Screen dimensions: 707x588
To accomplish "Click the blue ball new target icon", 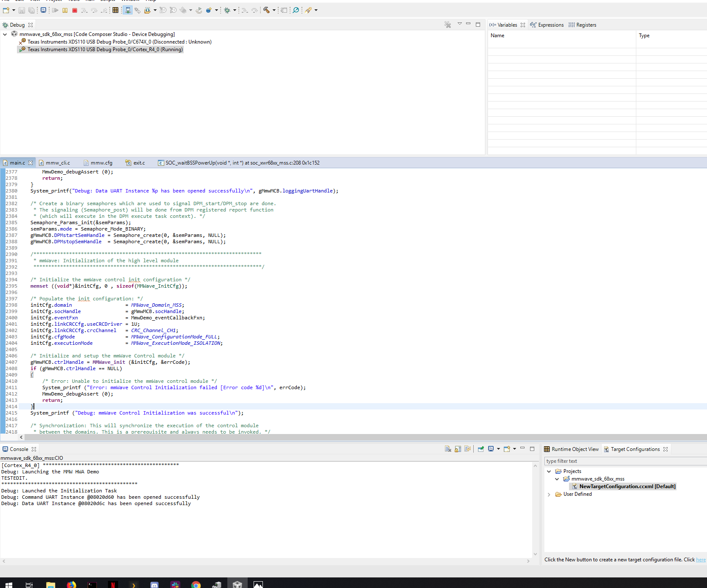I will [209, 10].
